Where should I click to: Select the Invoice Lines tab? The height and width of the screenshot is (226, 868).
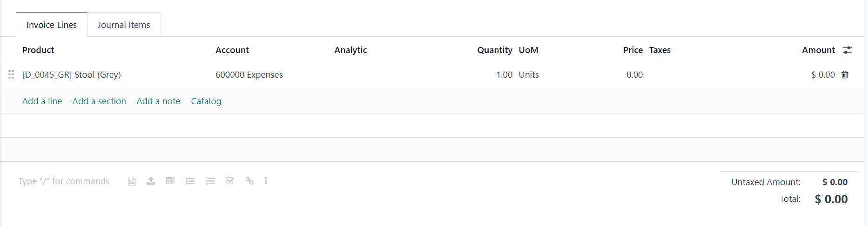52,25
